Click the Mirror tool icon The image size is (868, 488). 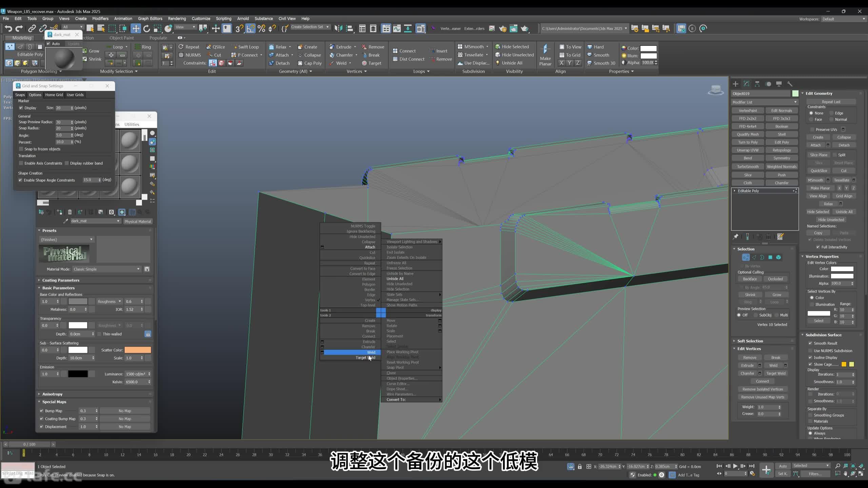click(338, 28)
